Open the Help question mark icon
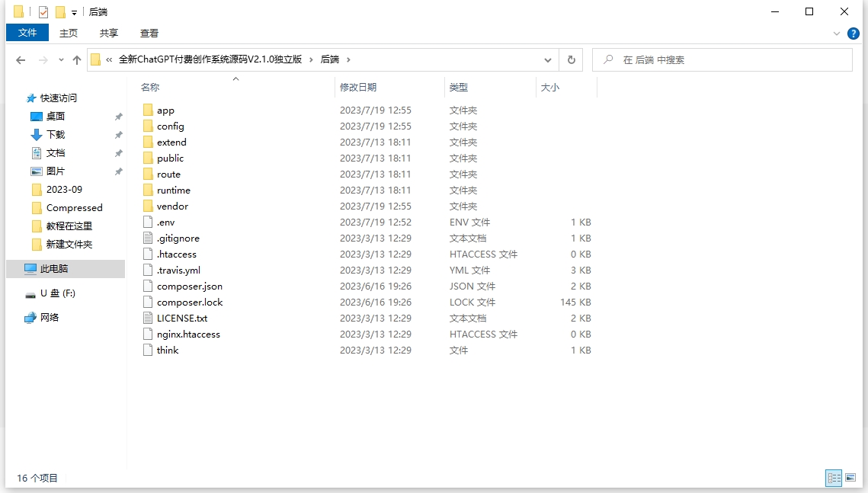Image resolution: width=868 pixels, height=493 pixels. click(x=854, y=34)
